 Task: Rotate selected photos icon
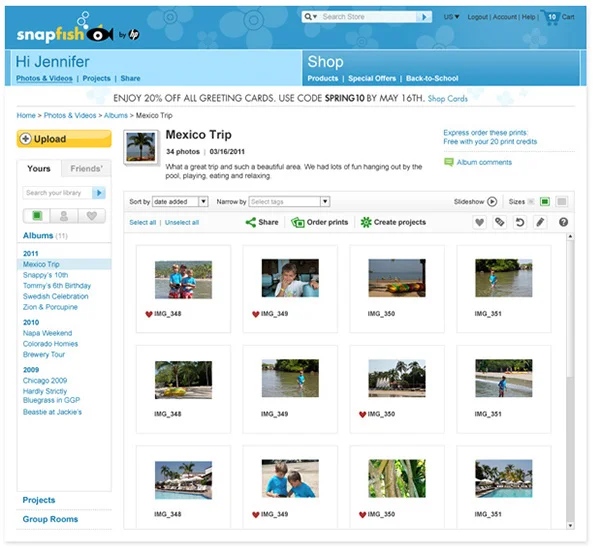tap(520, 222)
